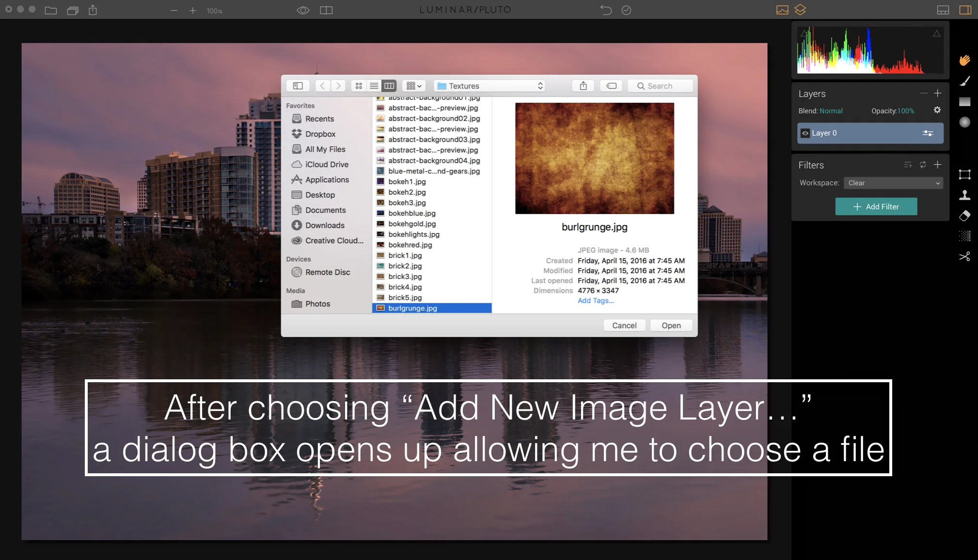Choose the eraser tool
Screen dimensions: 978x560
[964, 216]
